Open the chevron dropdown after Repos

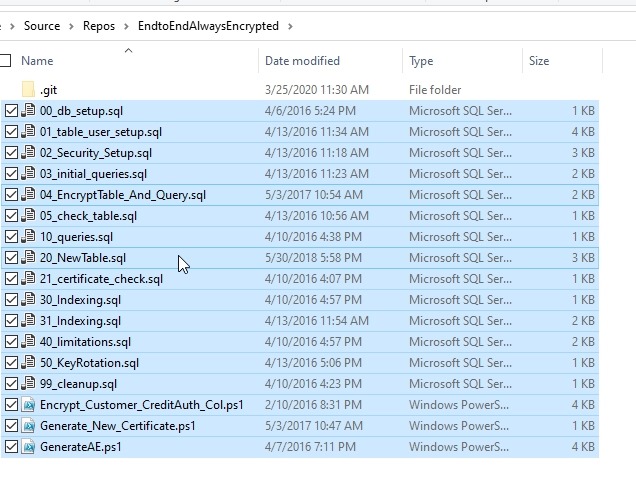point(127,26)
